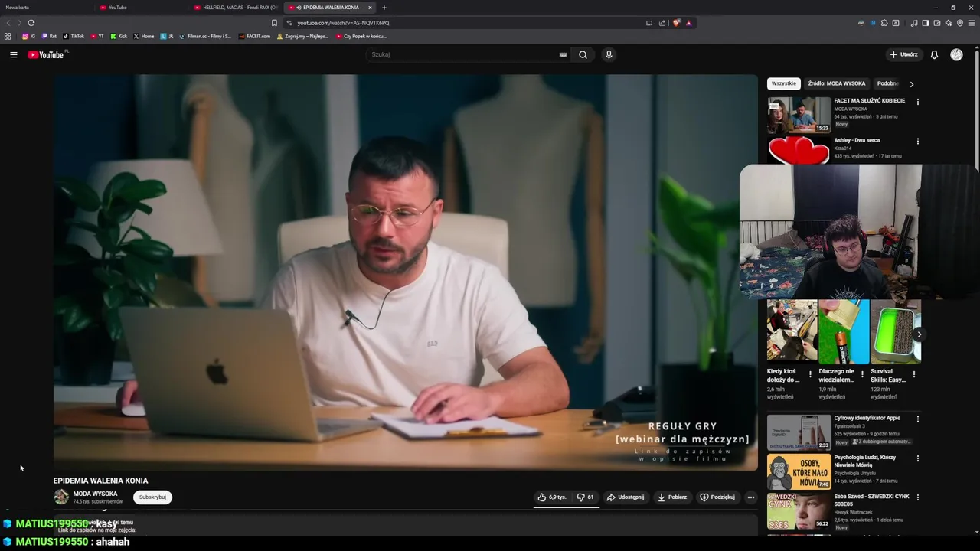Open the FACEIT.com bookmark
This screenshot has height=551, width=980.
254,36
